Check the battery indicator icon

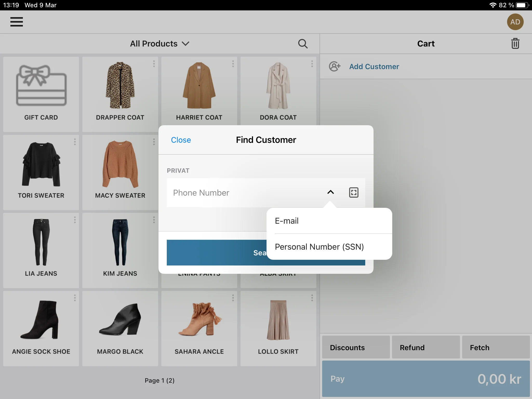tap(522, 5)
